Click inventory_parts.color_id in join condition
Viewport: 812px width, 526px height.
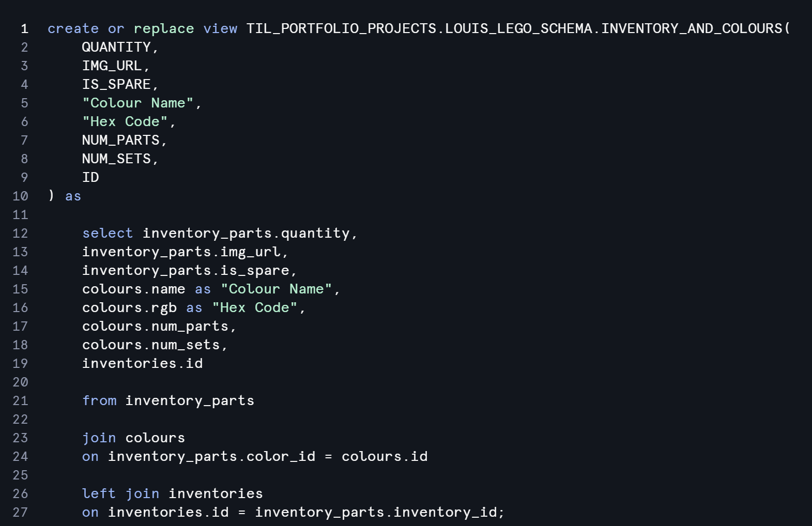click(x=211, y=457)
